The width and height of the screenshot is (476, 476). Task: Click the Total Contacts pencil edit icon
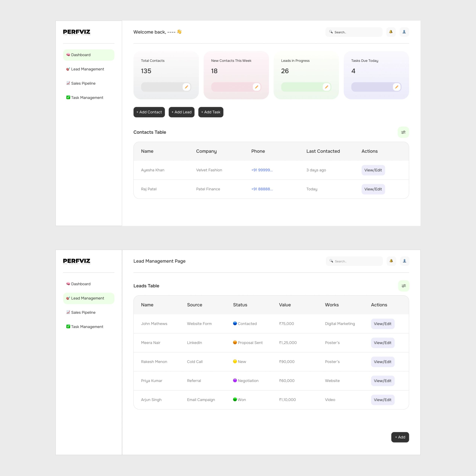click(x=186, y=87)
